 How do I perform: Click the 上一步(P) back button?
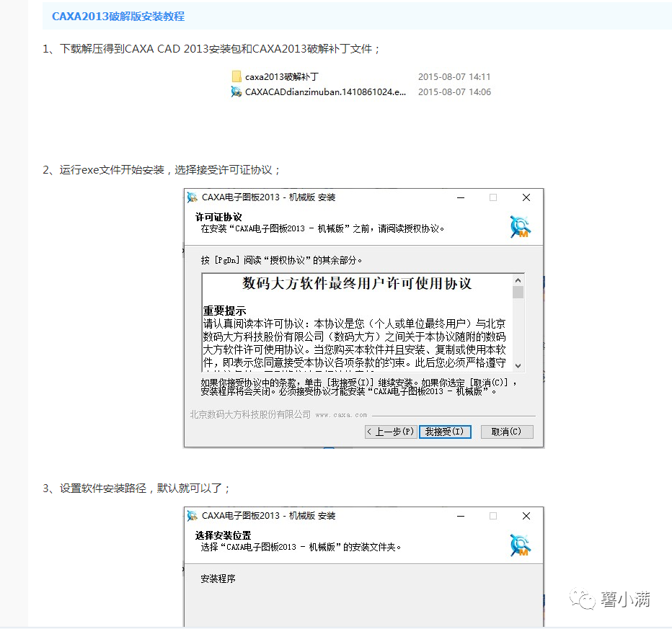tap(391, 432)
